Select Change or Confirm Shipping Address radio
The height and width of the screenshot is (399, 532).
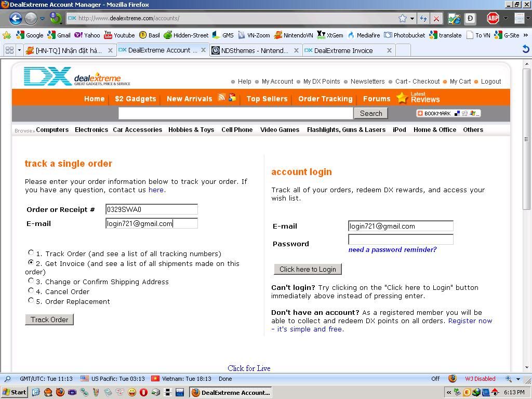point(31,281)
